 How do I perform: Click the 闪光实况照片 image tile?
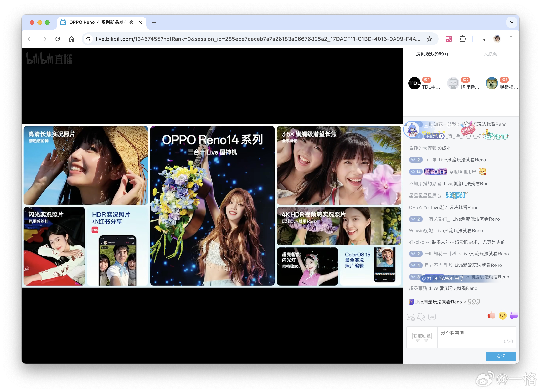click(54, 246)
